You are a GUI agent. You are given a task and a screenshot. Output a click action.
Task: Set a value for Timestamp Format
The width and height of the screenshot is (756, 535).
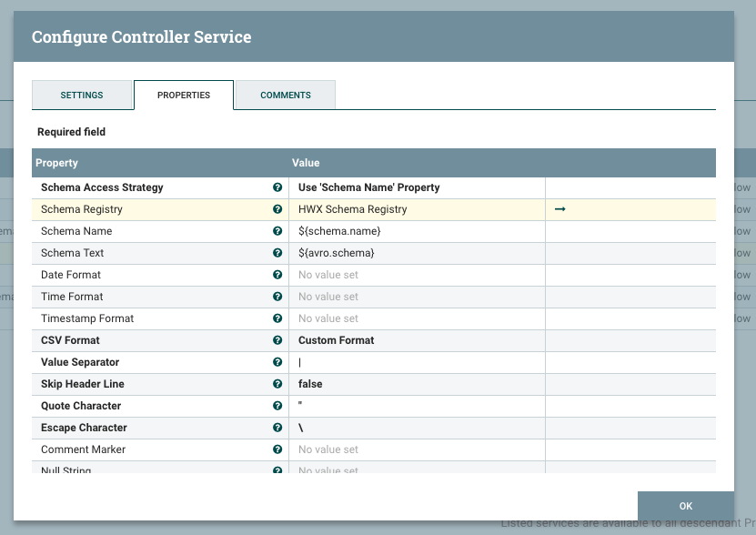[x=416, y=318]
